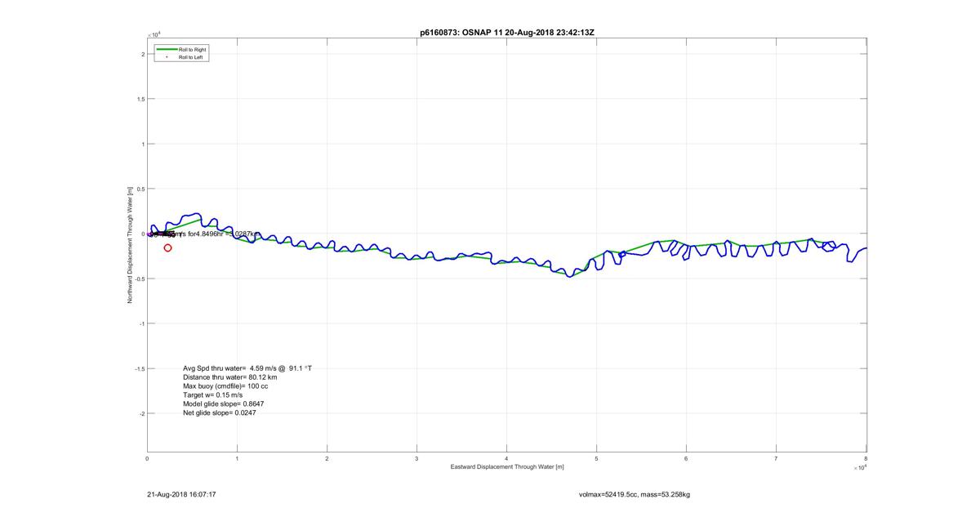
Task: Click 'Eastward Displacement Through Water [m]' axis label
Action: (507, 467)
